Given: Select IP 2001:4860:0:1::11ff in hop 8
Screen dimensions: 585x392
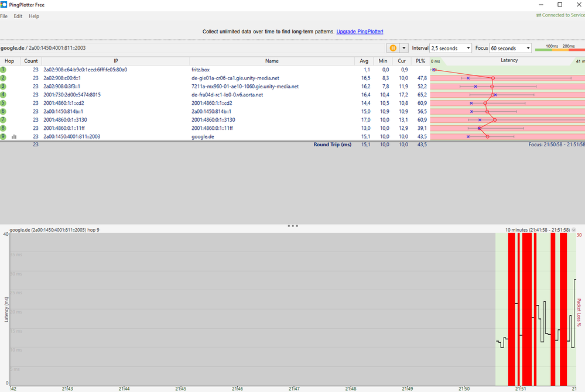Looking at the screenshot, I should tap(64, 128).
